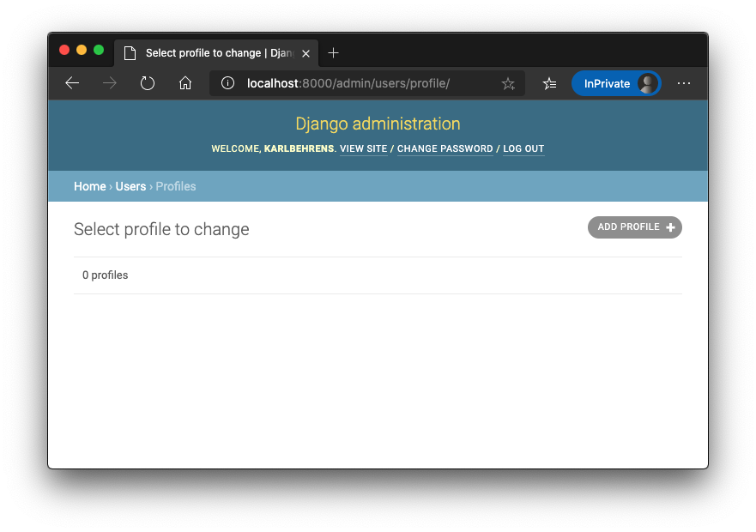Open the browser settings ellipsis menu

click(x=684, y=83)
